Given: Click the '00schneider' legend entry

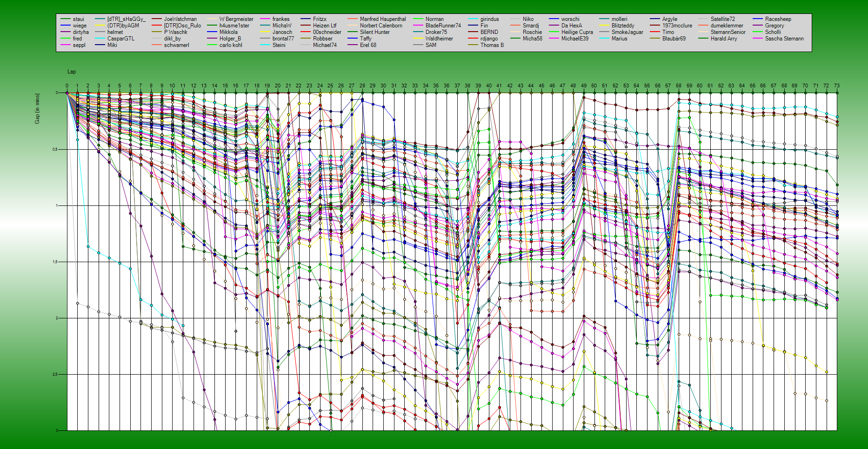Looking at the screenshot, I should (x=321, y=32).
